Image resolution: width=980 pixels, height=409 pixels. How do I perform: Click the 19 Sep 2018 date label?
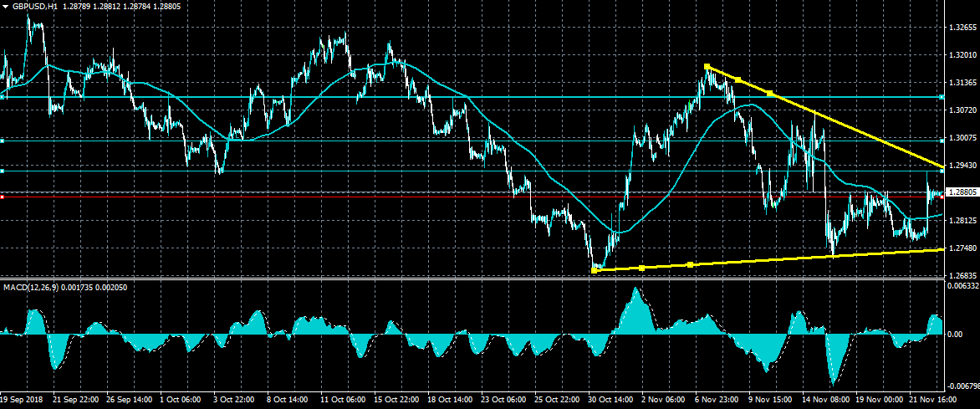point(21,398)
